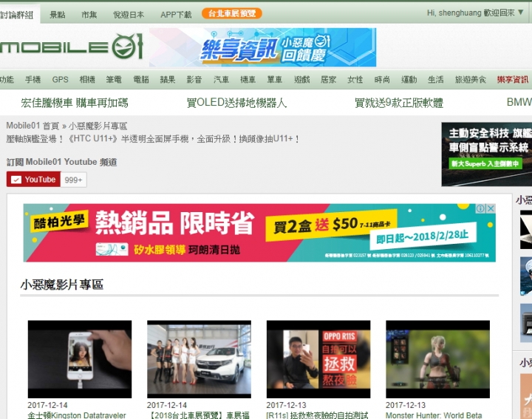Select 汽車 category in navigation

click(x=221, y=79)
